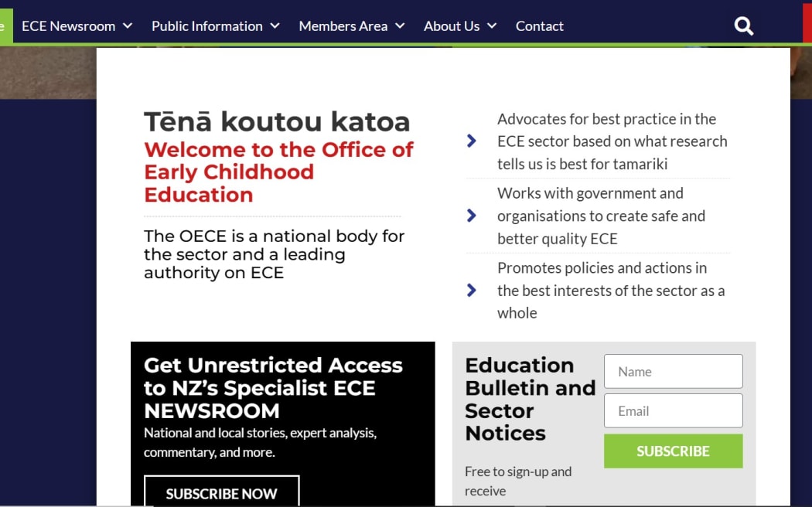Viewport: 812px width, 507px height.
Task: Click chevron beside 'Promotes policies and actions'
Action: 471,291
